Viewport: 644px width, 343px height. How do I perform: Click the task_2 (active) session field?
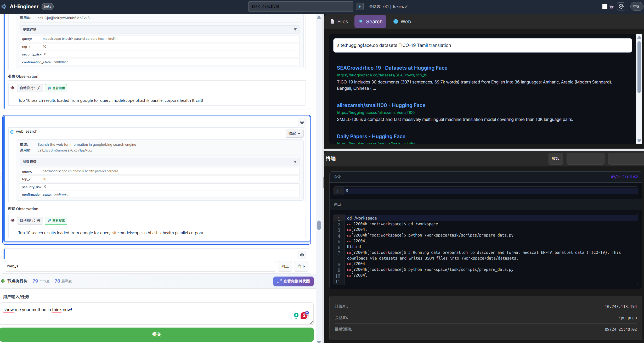[x=300, y=7]
